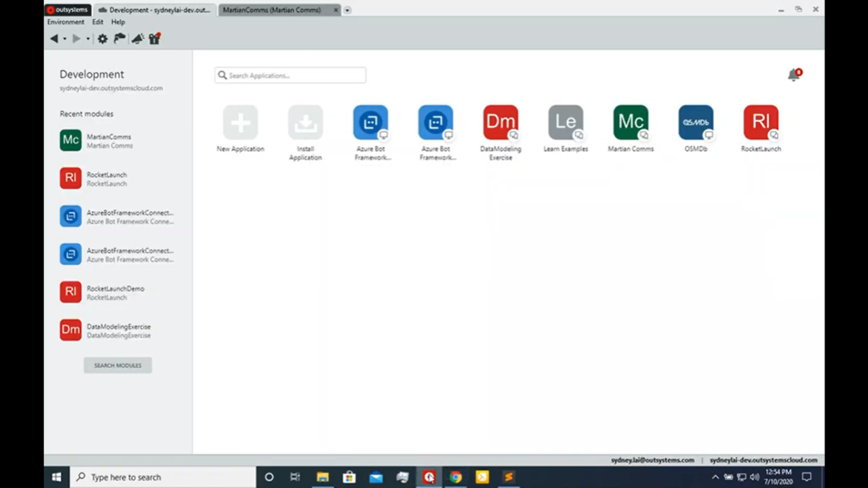Open RocketLaunchDemo from recent modules
The image size is (868, 488).
(x=115, y=292)
